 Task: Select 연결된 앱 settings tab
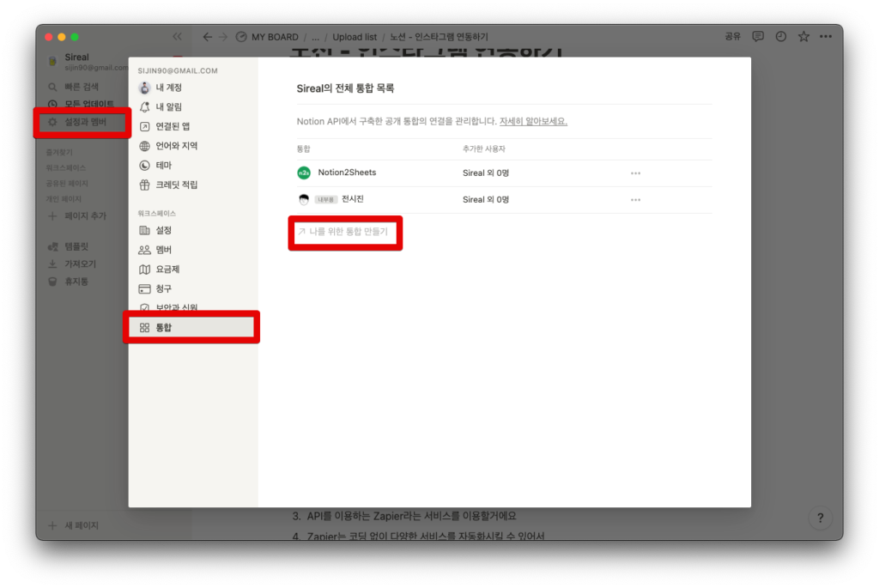[x=193, y=127]
